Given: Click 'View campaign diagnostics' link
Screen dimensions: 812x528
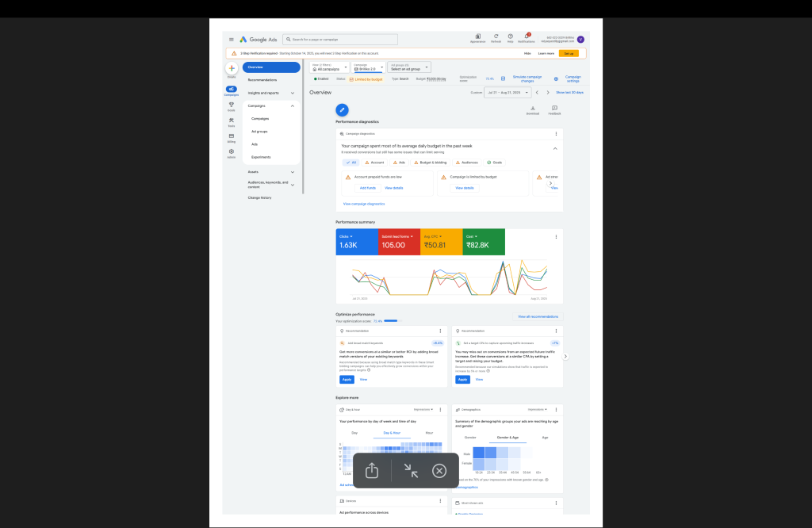Looking at the screenshot, I should (x=363, y=204).
